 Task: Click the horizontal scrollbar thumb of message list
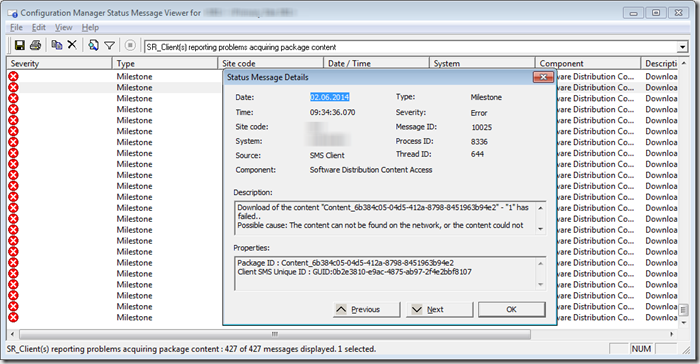[275, 334]
